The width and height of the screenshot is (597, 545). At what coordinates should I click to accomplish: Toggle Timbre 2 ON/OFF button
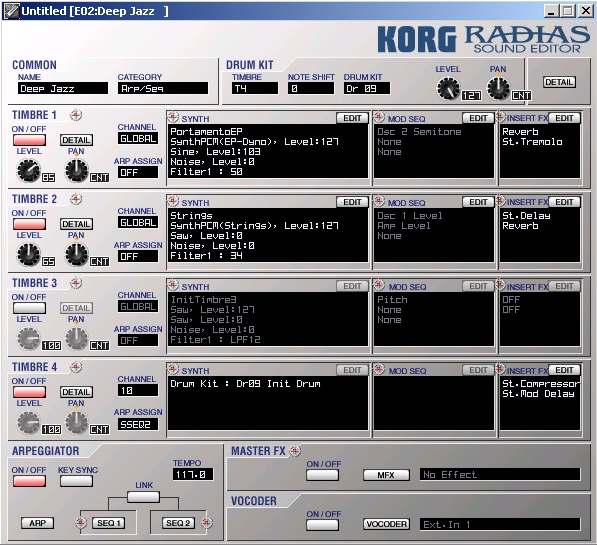pyautogui.click(x=29, y=224)
